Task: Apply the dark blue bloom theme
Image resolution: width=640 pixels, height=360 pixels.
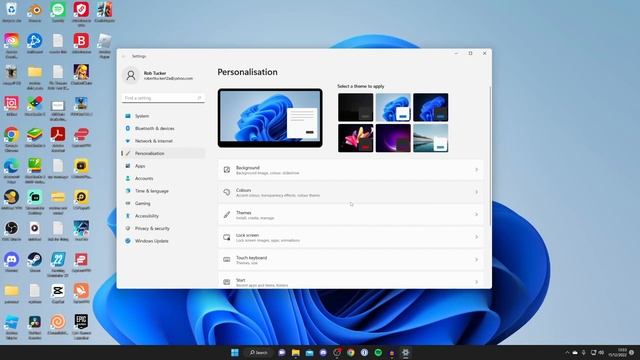Action: click(431, 107)
